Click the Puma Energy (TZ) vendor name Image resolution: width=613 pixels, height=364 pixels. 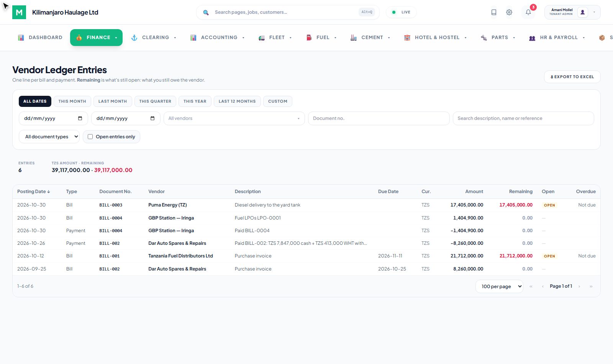point(167,205)
